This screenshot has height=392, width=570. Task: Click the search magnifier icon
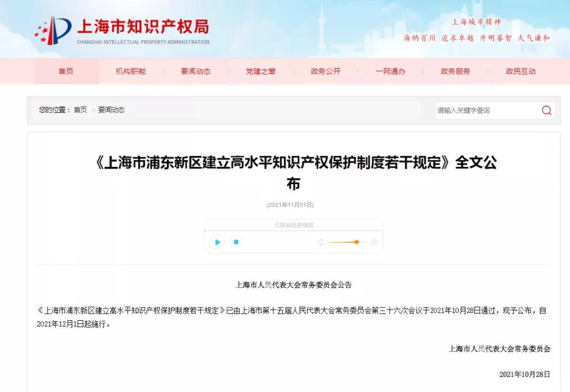(x=546, y=110)
